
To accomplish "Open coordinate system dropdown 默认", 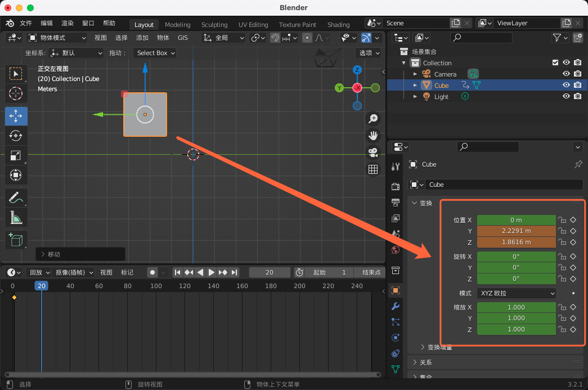I will coord(76,53).
